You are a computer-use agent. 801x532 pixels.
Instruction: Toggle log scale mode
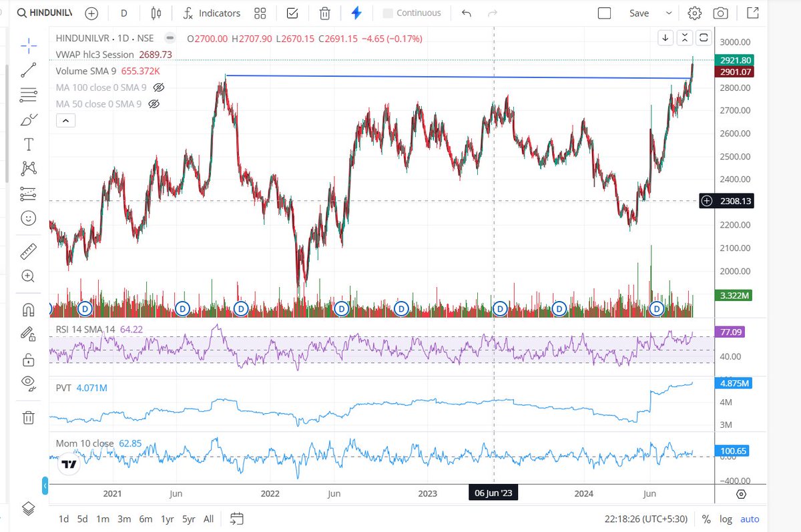[x=726, y=519]
